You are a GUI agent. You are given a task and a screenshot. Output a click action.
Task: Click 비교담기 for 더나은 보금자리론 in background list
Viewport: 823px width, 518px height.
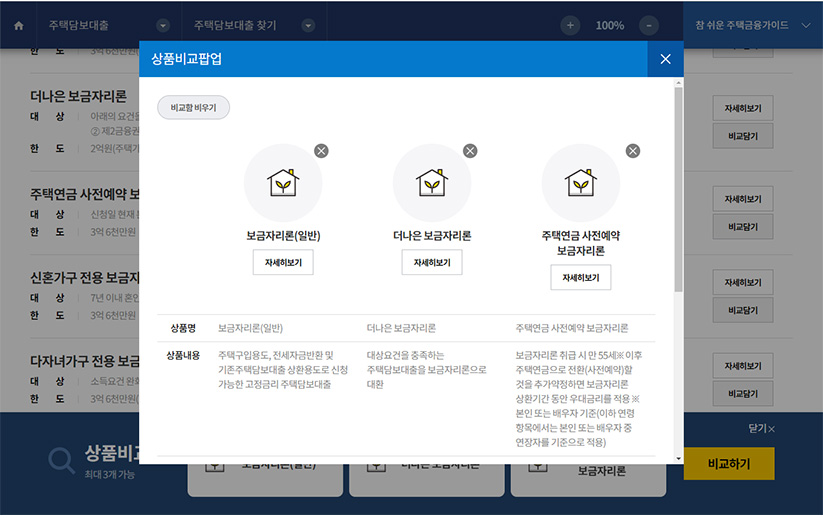click(743, 136)
